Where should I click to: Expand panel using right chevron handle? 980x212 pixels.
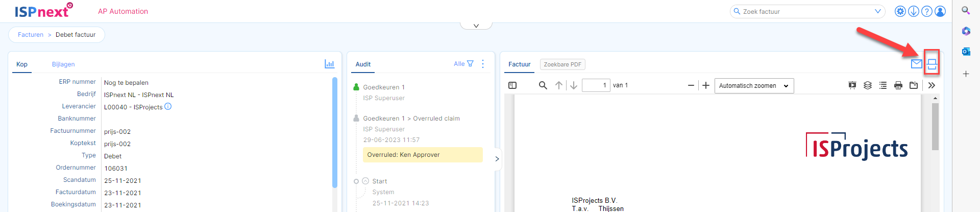pyautogui.click(x=497, y=159)
